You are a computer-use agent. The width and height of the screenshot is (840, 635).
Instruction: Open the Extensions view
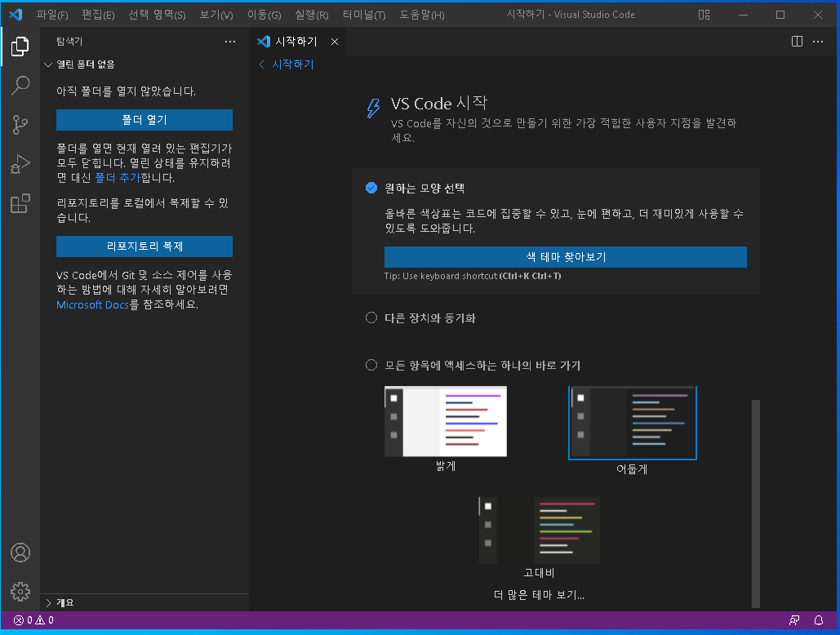click(x=20, y=203)
